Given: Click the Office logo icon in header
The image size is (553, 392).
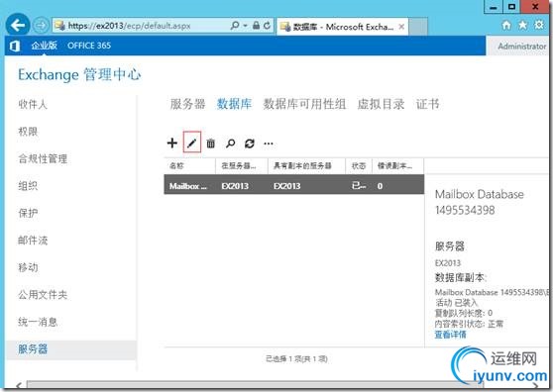Looking at the screenshot, I should pyautogui.click(x=15, y=46).
